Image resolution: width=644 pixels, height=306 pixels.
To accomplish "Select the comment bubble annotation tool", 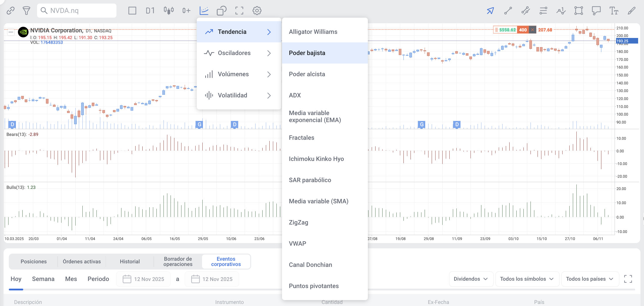I will pyautogui.click(x=596, y=11).
